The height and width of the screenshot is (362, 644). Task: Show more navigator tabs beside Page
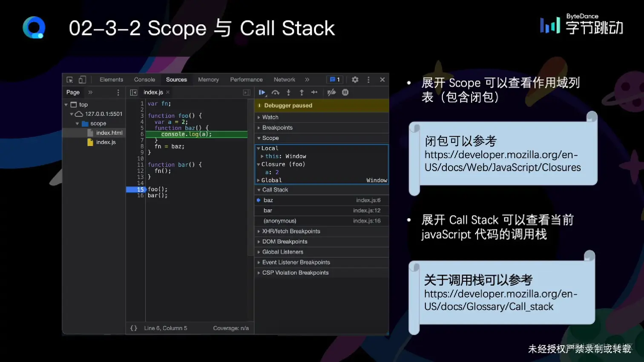tap(90, 92)
